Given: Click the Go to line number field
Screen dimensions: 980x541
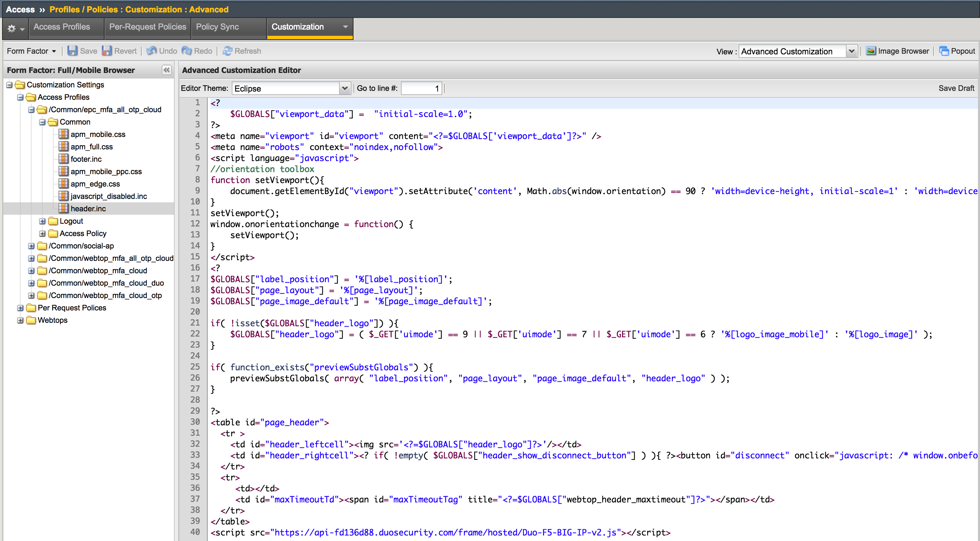Looking at the screenshot, I should 422,88.
